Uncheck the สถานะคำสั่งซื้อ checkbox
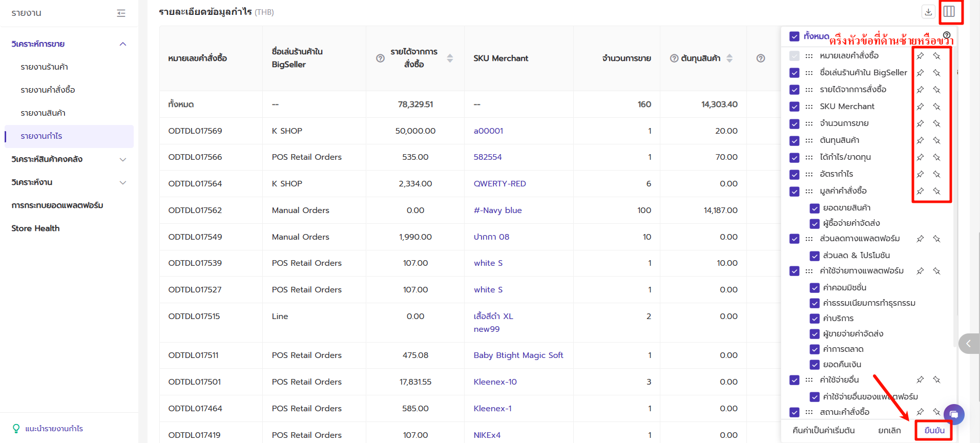The height and width of the screenshot is (443, 980). [794, 412]
